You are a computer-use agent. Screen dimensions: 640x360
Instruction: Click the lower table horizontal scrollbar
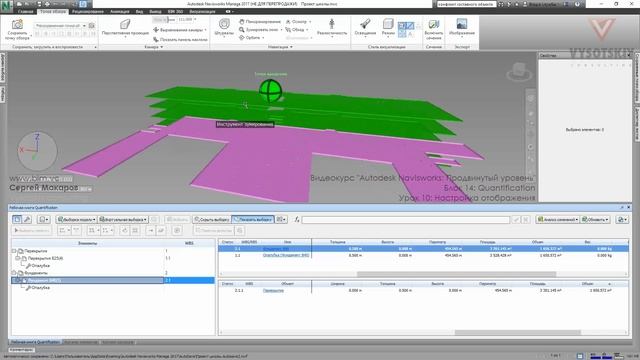coord(518,333)
